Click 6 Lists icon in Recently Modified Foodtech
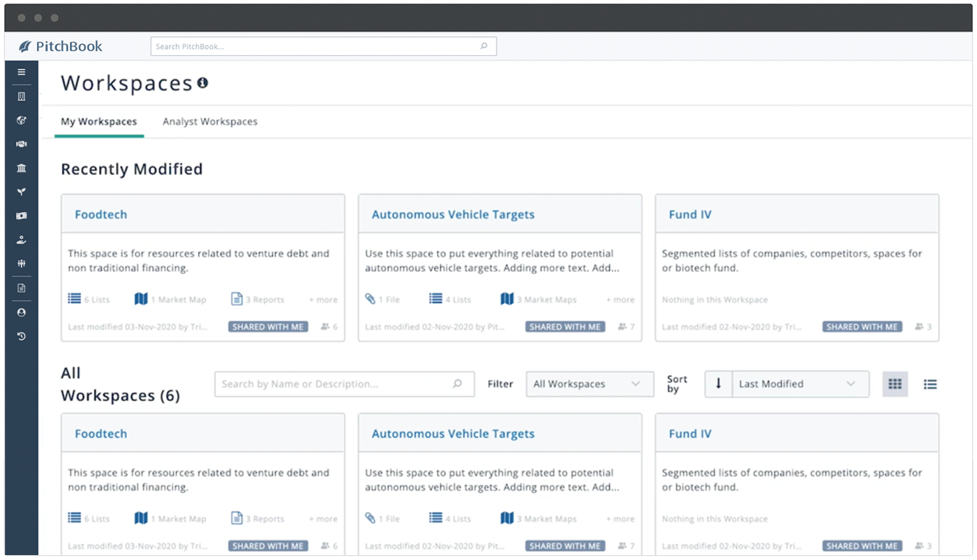 pos(74,299)
